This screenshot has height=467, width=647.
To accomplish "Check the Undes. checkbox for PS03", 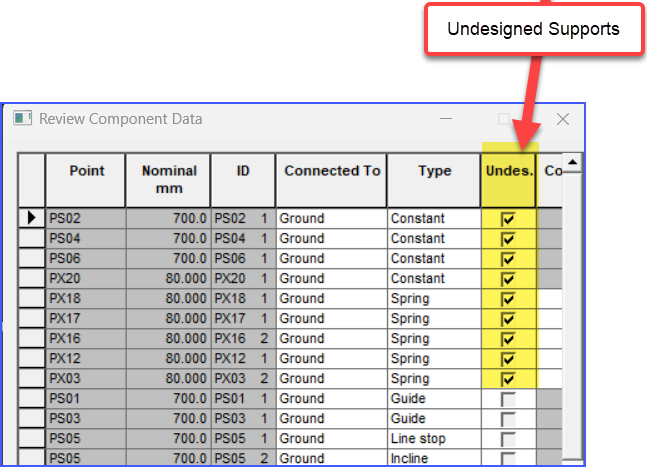I will point(508,419).
